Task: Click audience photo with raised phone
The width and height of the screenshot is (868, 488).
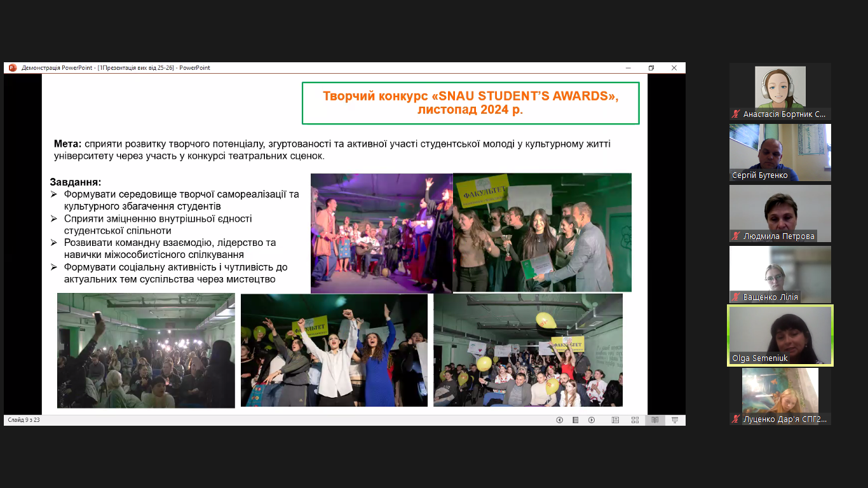Action: (x=146, y=350)
